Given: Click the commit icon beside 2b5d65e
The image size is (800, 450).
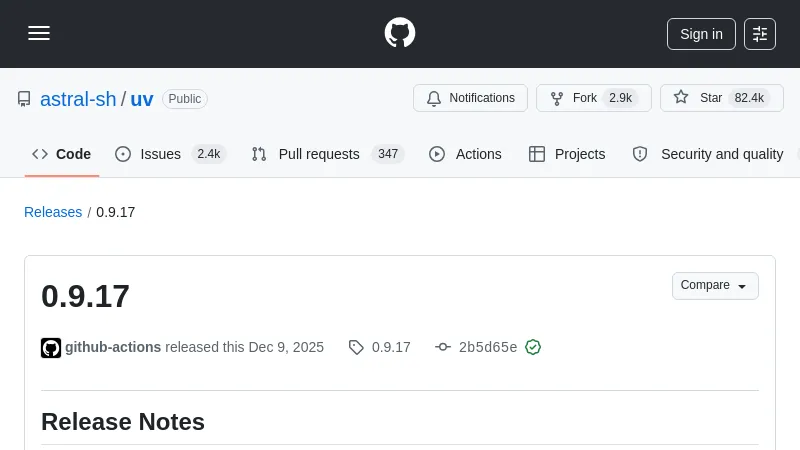Looking at the screenshot, I should click(x=443, y=348).
